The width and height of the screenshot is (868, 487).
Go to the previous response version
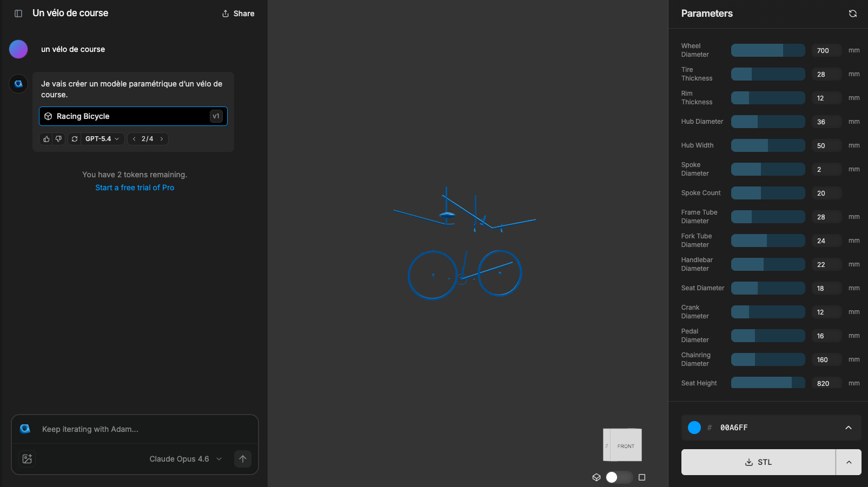134,139
